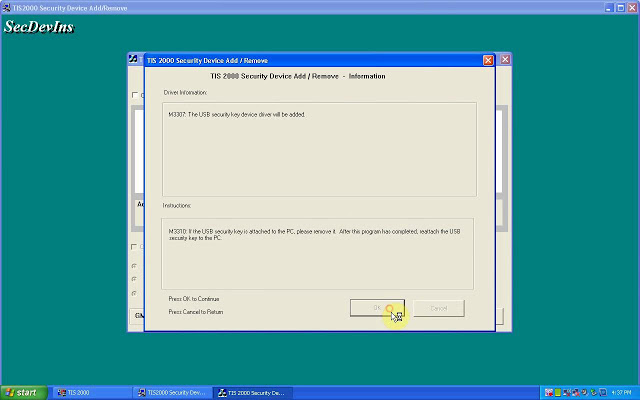Click the multicolored tray icon with the red dot
The image size is (640, 400).
[549, 393]
